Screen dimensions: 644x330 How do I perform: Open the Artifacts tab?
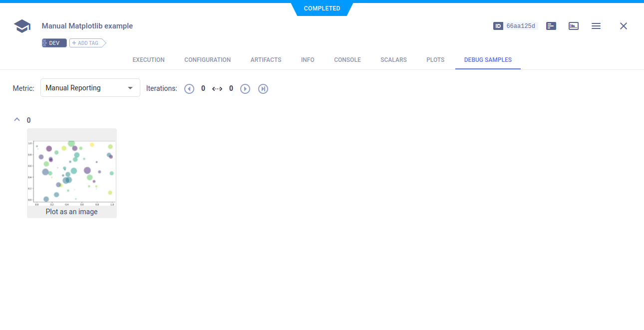[266, 60]
